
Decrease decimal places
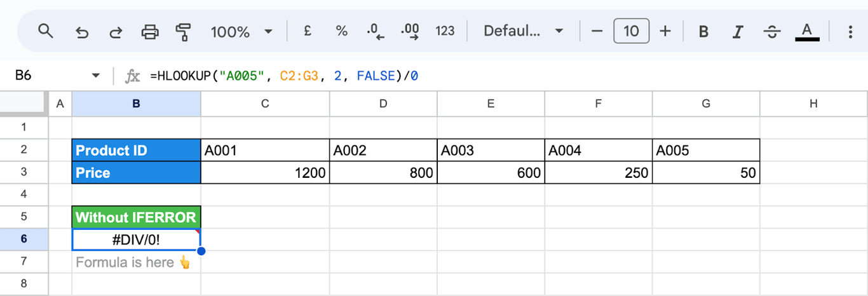[x=376, y=31]
